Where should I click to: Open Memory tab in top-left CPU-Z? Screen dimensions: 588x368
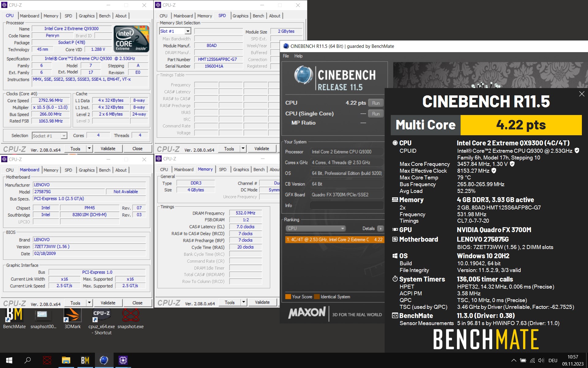(51, 16)
